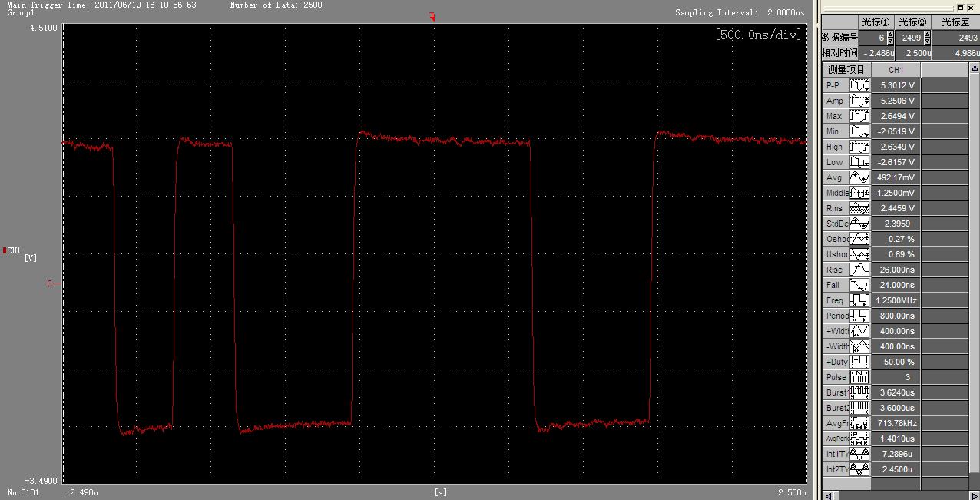Click the Pulse count measurement icon
Screen dimensions: 980x500
click(859, 377)
